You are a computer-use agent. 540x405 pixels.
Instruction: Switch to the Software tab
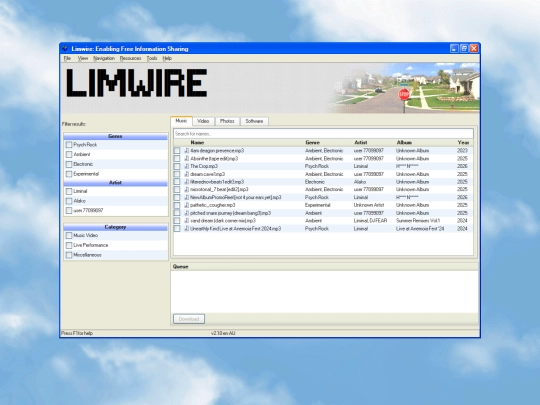254,121
